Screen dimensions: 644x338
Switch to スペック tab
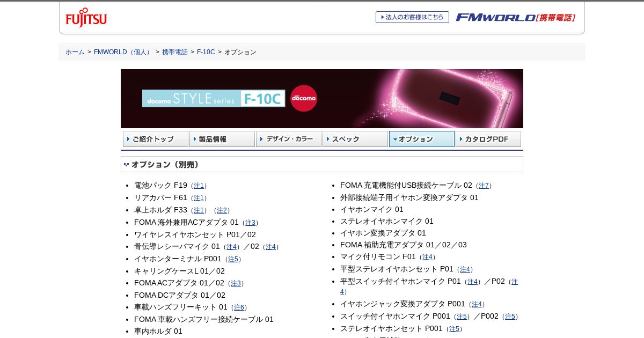(355, 139)
